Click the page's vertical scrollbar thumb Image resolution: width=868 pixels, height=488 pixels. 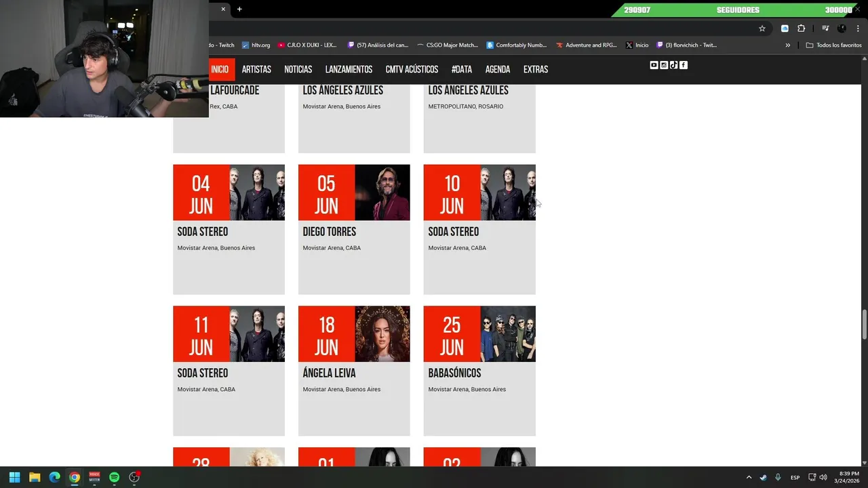pos(864,325)
